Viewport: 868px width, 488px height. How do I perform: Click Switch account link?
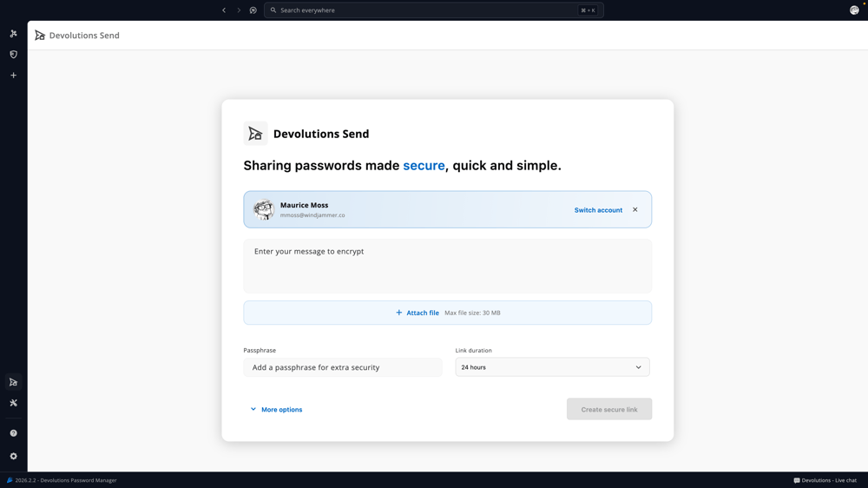coord(598,210)
